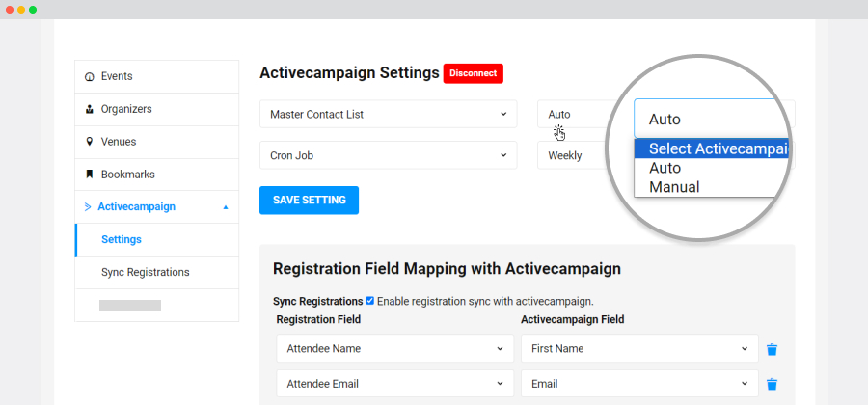Click the Registration Field Mapping with Activecampaign heading
868x405 pixels.
pyautogui.click(x=447, y=269)
